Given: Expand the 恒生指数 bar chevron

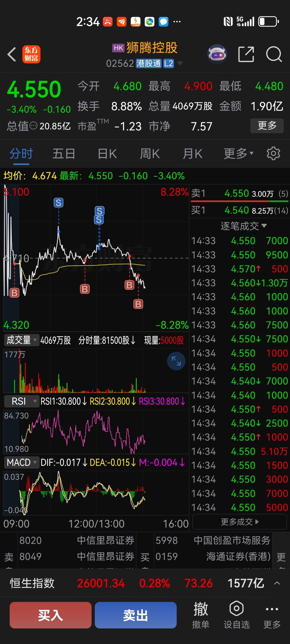Looking at the screenshot, I should [x=277, y=583].
